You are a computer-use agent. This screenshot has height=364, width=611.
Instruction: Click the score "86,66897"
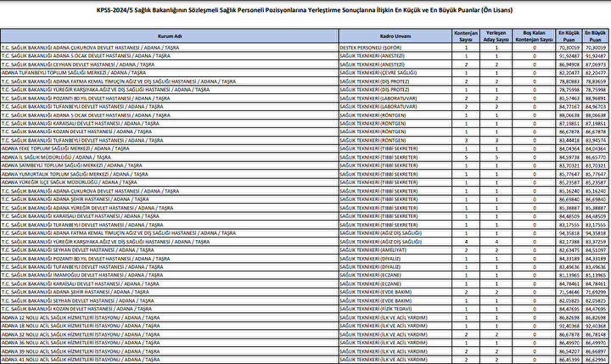595,351
